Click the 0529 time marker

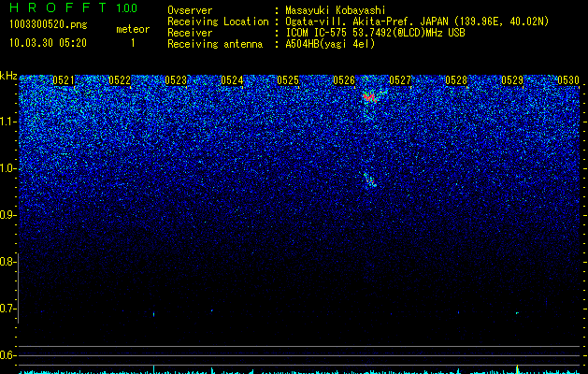(512, 80)
